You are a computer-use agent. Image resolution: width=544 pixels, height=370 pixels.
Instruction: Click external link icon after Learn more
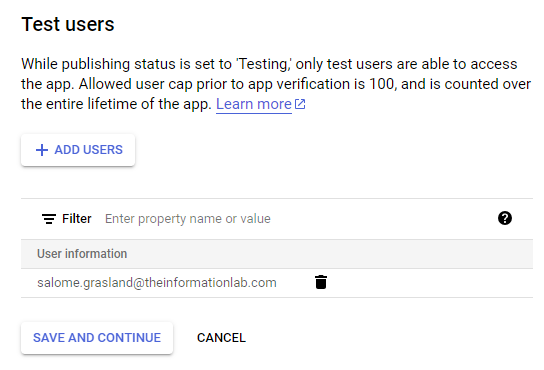tap(300, 104)
